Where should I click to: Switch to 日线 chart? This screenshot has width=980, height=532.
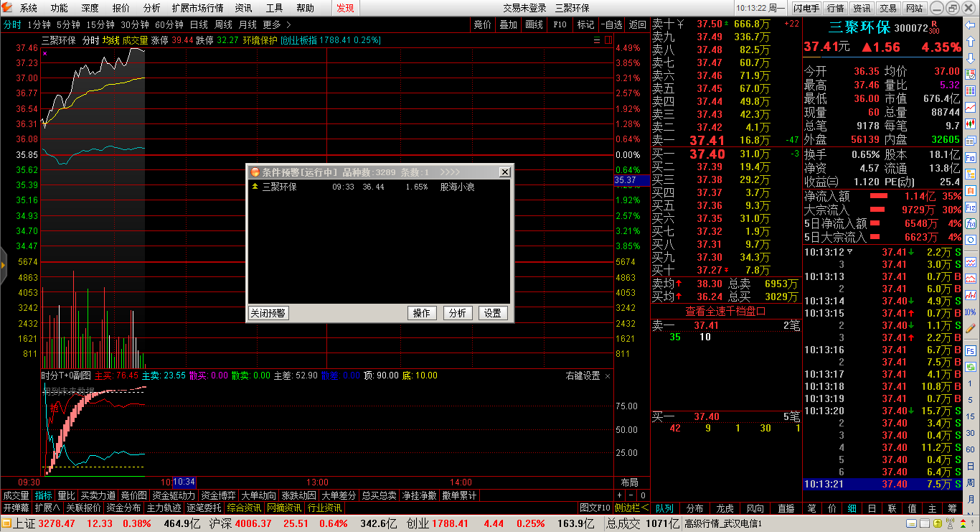coord(199,24)
